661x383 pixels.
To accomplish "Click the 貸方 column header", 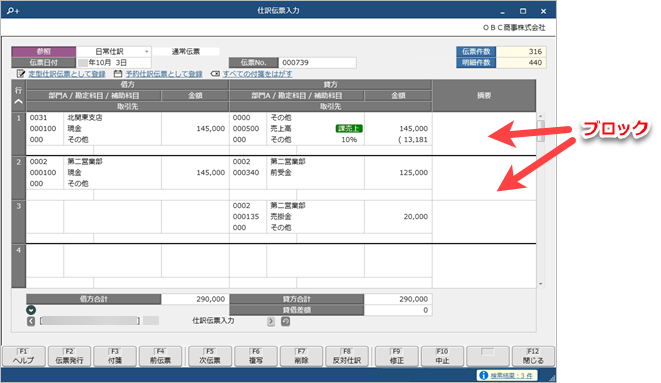I will pyautogui.click(x=330, y=85).
